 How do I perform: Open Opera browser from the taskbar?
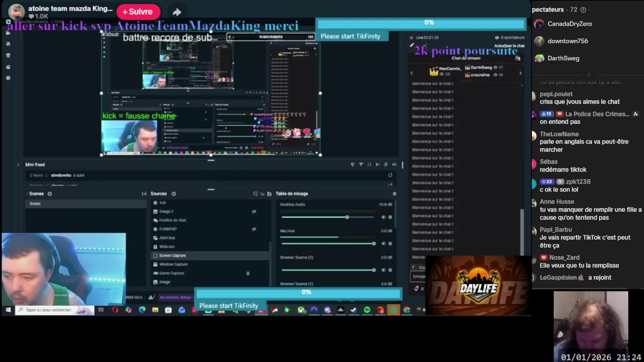pyautogui.click(x=115, y=310)
